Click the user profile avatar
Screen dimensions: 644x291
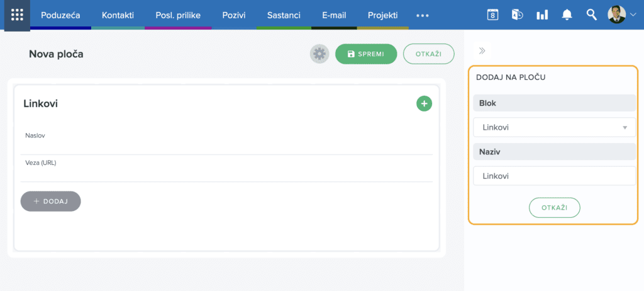click(x=616, y=14)
